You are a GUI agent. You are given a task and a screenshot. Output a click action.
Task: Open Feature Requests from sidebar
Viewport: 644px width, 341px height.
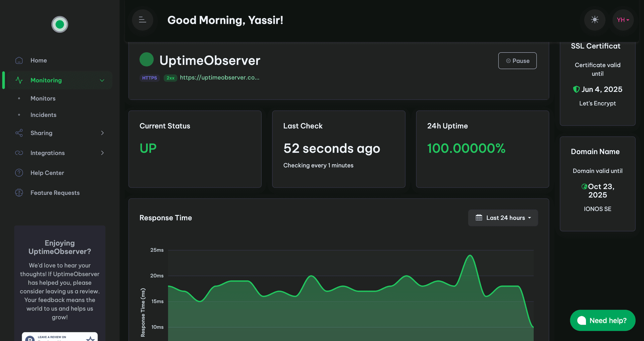pyautogui.click(x=55, y=193)
